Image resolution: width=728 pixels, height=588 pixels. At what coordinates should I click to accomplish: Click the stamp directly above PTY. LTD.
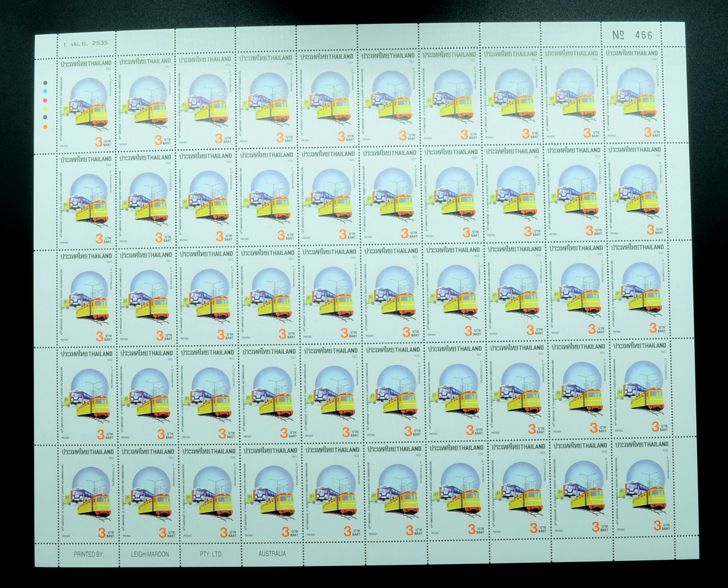pos(210,492)
